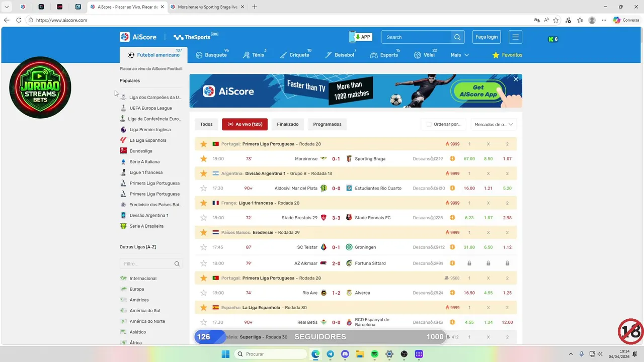Expand Europa league category
The width and height of the screenshot is (644, 362).
[x=132, y=289]
